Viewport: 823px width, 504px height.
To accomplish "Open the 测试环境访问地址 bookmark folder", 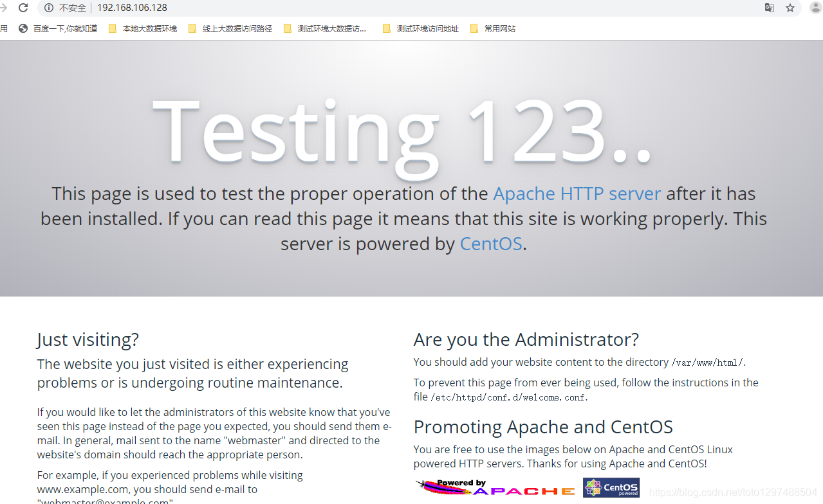I will click(x=421, y=28).
